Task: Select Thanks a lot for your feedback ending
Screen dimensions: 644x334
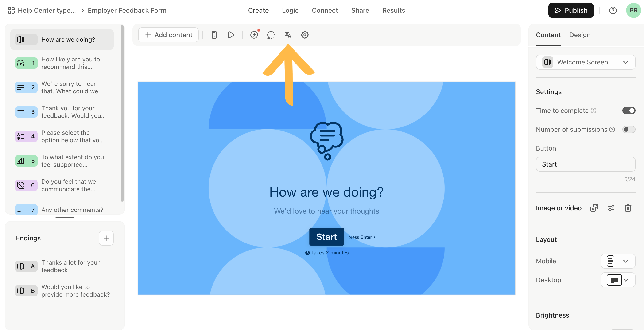Action: [x=62, y=266]
